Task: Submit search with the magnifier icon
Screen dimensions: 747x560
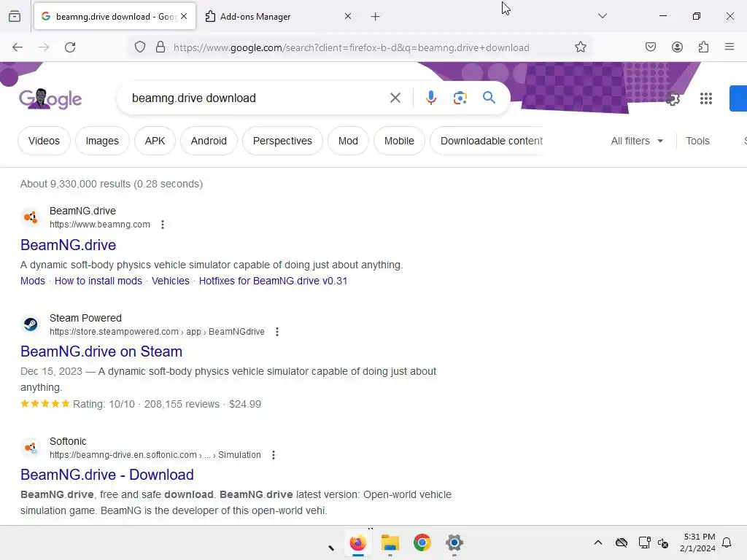Action: point(489,98)
